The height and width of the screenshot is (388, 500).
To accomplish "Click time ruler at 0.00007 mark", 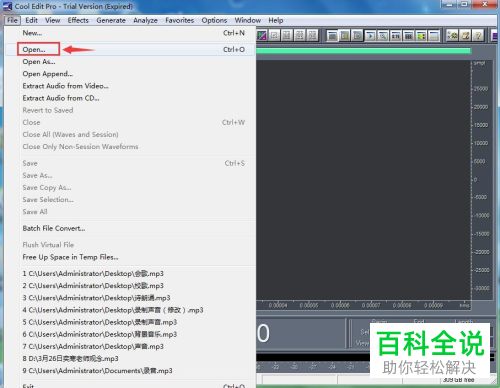I will pyautogui.click(x=371, y=305).
